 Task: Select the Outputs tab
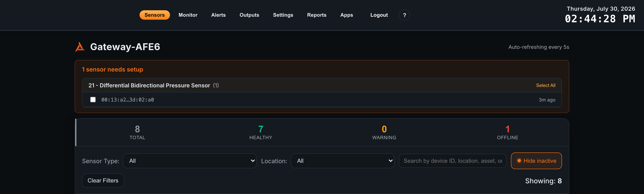[x=249, y=15]
